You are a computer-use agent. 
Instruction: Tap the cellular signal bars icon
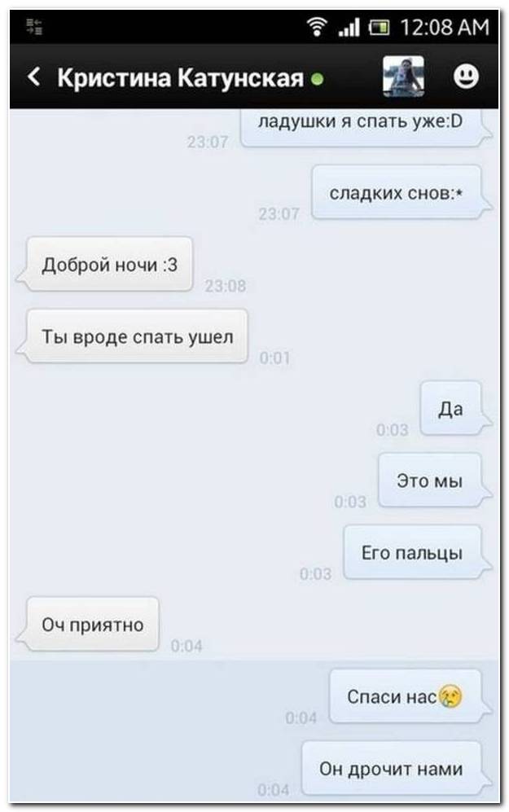coord(349,27)
